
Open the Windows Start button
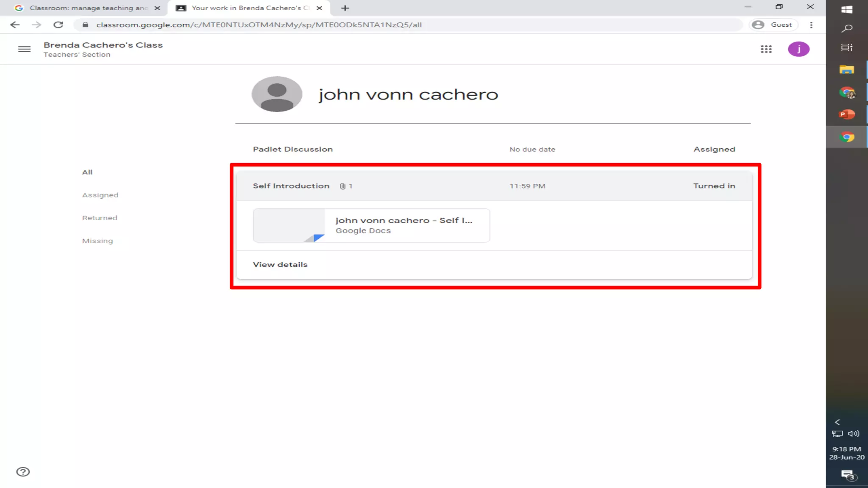(x=847, y=9)
